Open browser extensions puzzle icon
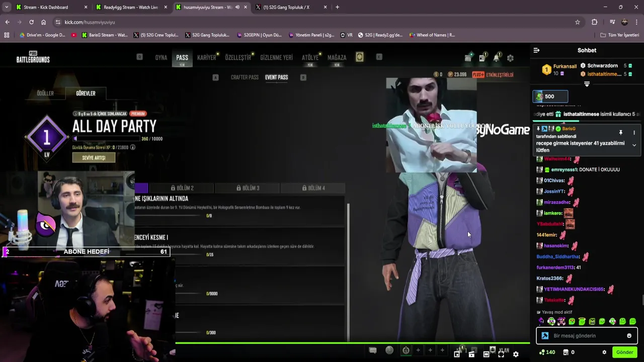Viewport: 644px width, 362px height. pyautogui.click(x=594, y=22)
